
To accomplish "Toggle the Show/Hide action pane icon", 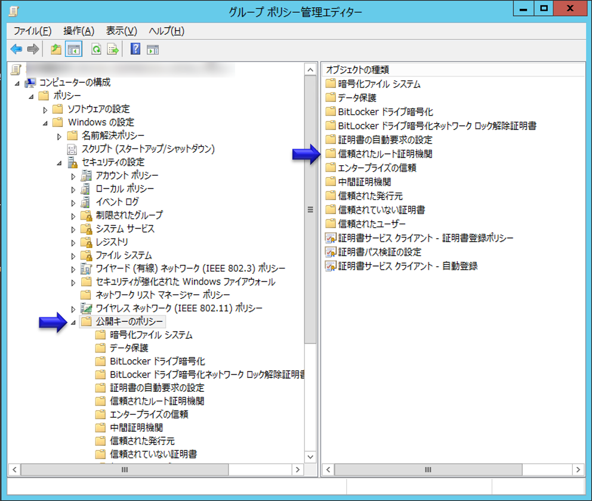I will pyautogui.click(x=153, y=49).
